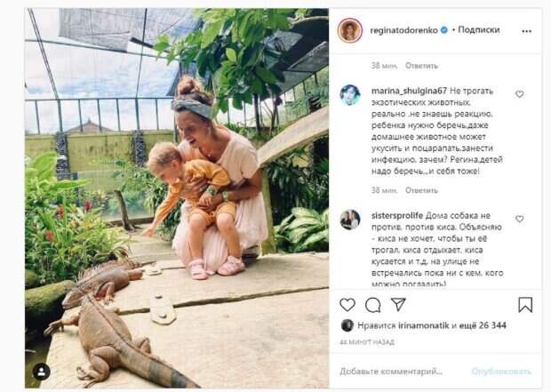
Task: Like the post with the heart icon
Action: 347,305
